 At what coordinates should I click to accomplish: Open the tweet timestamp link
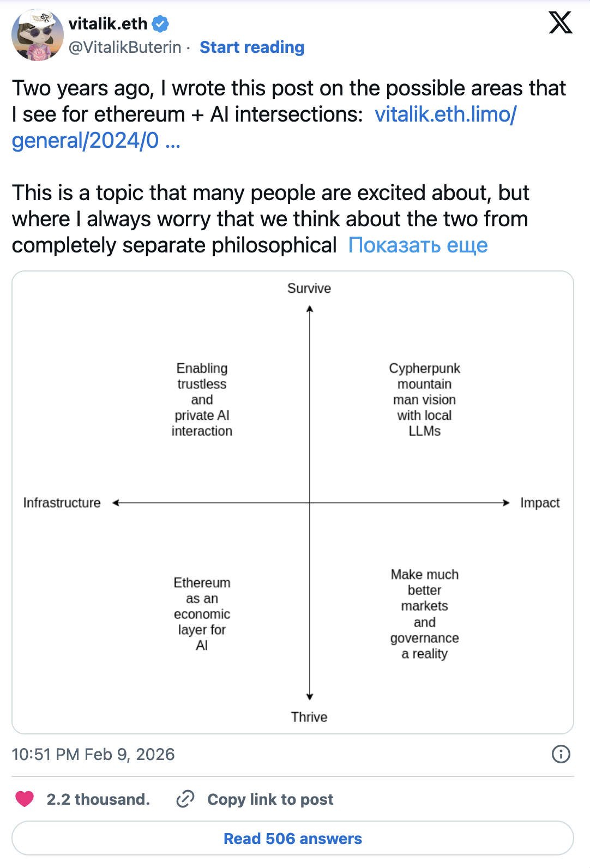click(x=93, y=755)
